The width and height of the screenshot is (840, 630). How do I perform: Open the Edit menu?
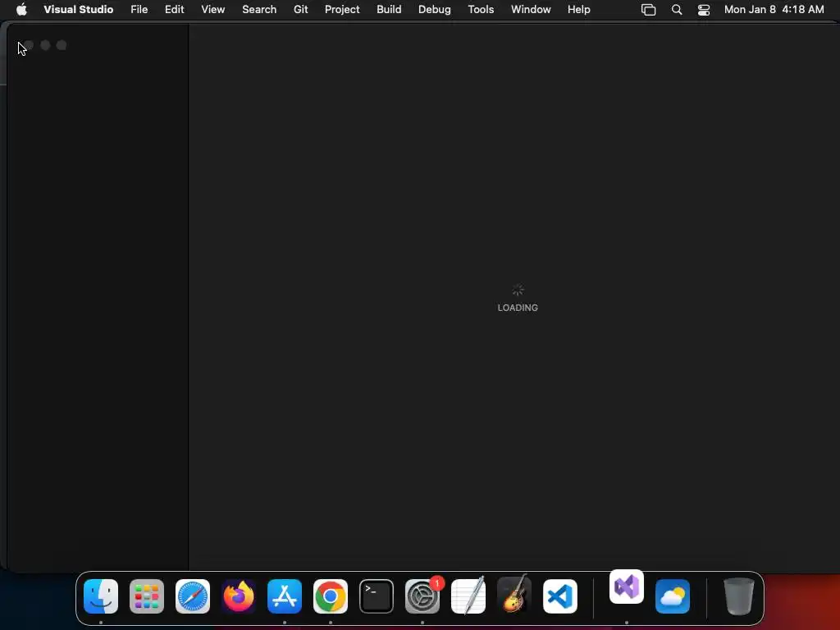click(174, 10)
